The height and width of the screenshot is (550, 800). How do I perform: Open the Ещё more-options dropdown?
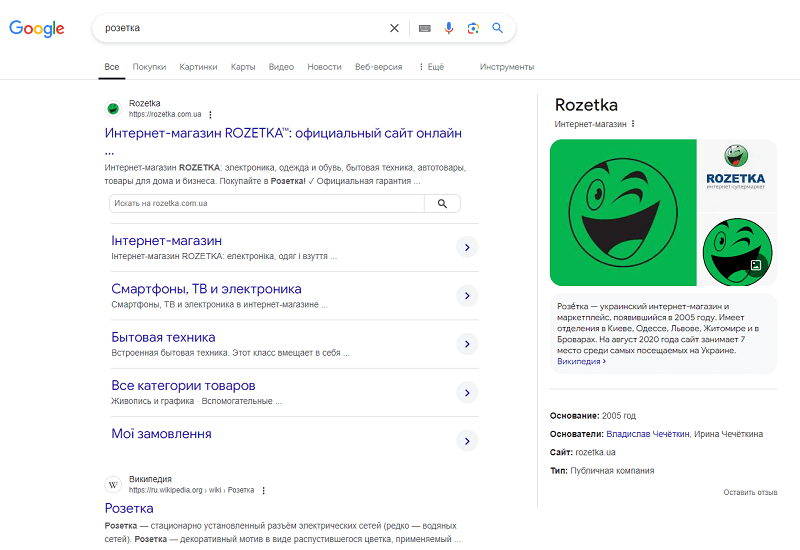click(x=431, y=67)
